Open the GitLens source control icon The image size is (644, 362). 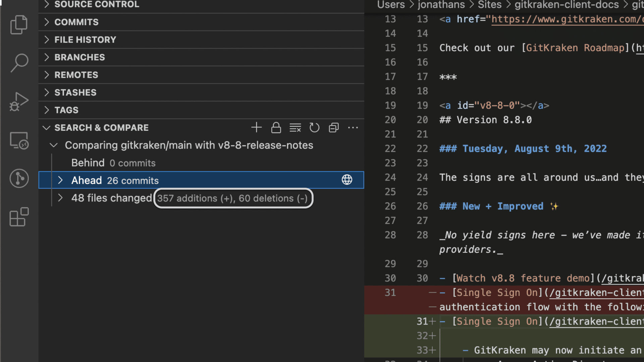19,178
